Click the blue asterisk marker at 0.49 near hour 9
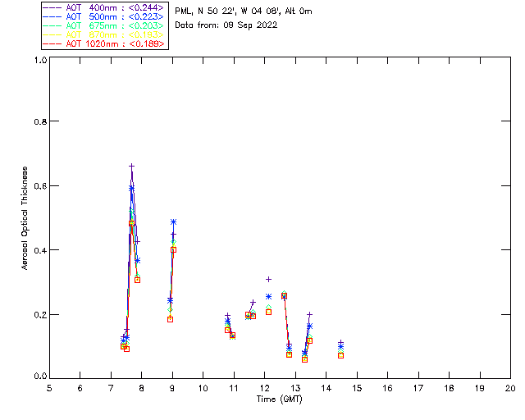This screenshot has height=420, width=525. coord(173,221)
